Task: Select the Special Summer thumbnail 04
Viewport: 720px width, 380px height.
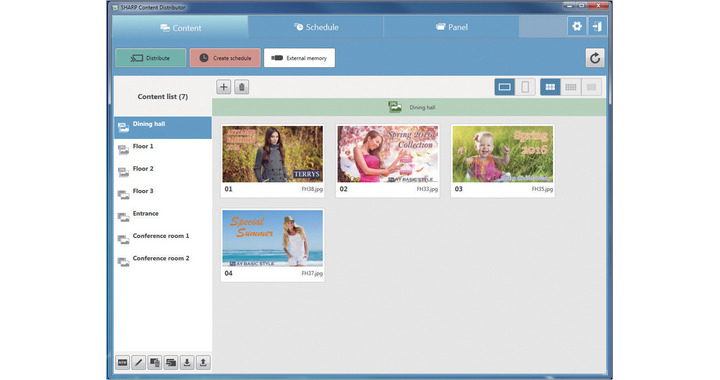Action: [273, 245]
